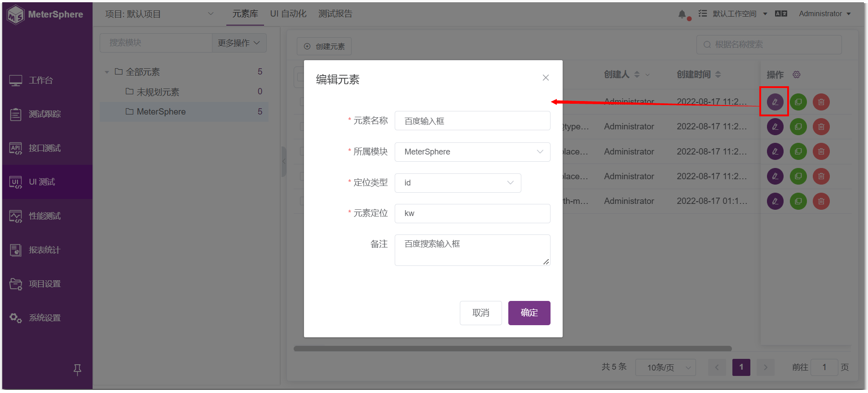Open 性能测试 in the sidebar
This screenshot has width=868, height=393.
[x=47, y=216]
